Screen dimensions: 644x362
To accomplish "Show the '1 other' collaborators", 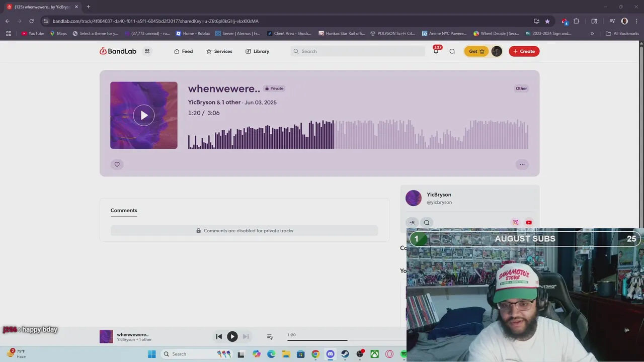I will [231, 102].
